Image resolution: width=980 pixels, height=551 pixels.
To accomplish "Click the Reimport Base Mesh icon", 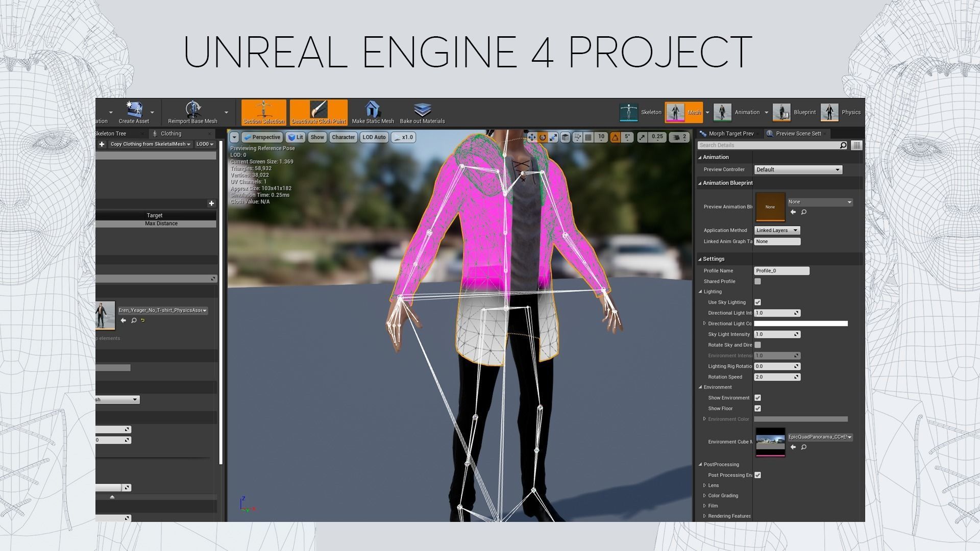I will click(192, 112).
